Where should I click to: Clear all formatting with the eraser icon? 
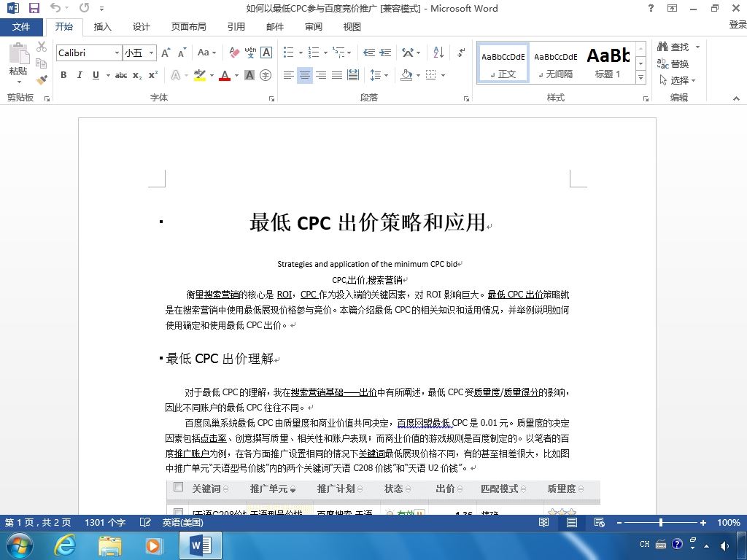[234, 52]
